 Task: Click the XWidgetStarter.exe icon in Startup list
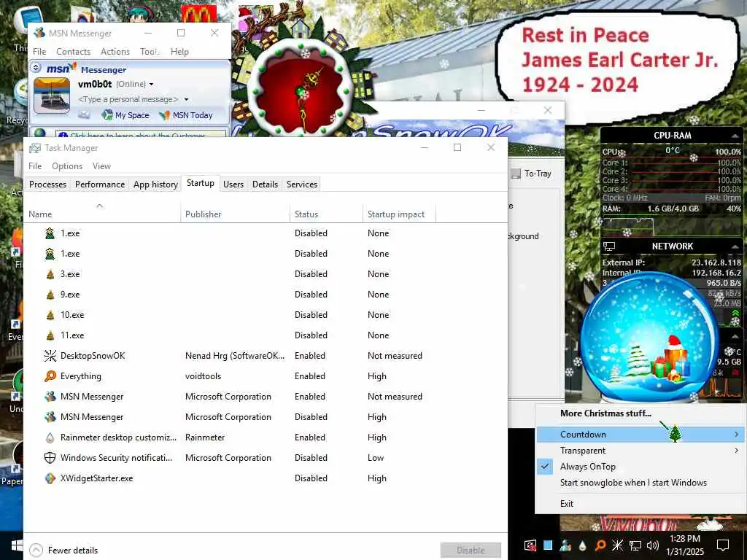point(50,478)
